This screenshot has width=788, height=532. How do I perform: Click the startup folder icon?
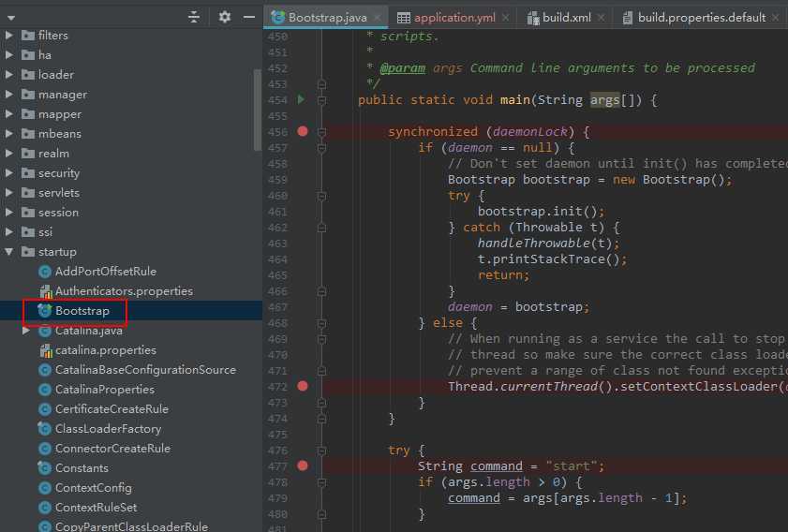pos(28,252)
